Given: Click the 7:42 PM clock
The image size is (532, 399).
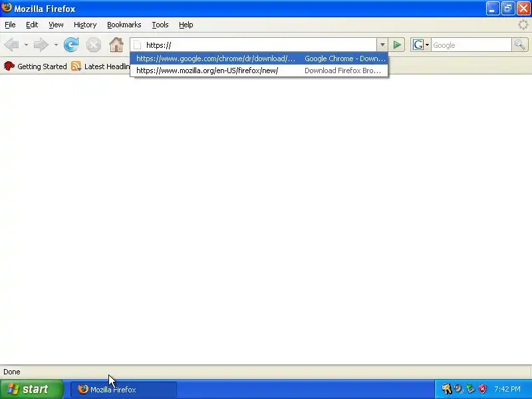Looking at the screenshot, I should pyautogui.click(x=507, y=389).
